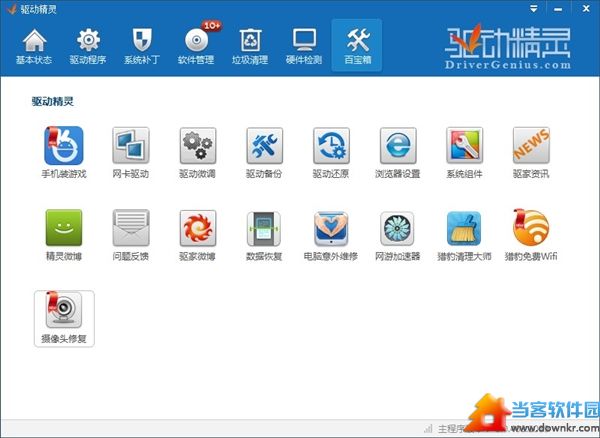Open the 系统补丁 shield tab
The width and height of the screenshot is (600, 438).
click(142, 46)
